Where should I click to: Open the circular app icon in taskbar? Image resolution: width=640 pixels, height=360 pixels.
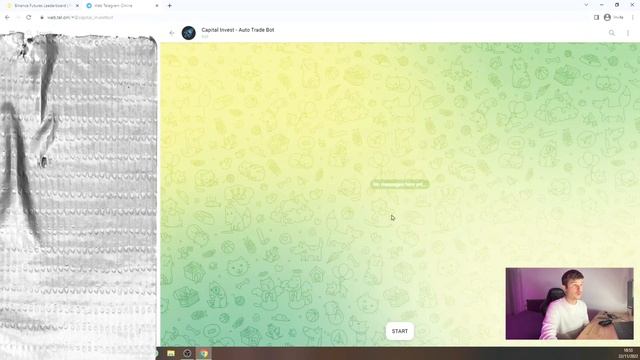pyautogui.click(x=187, y=353)
